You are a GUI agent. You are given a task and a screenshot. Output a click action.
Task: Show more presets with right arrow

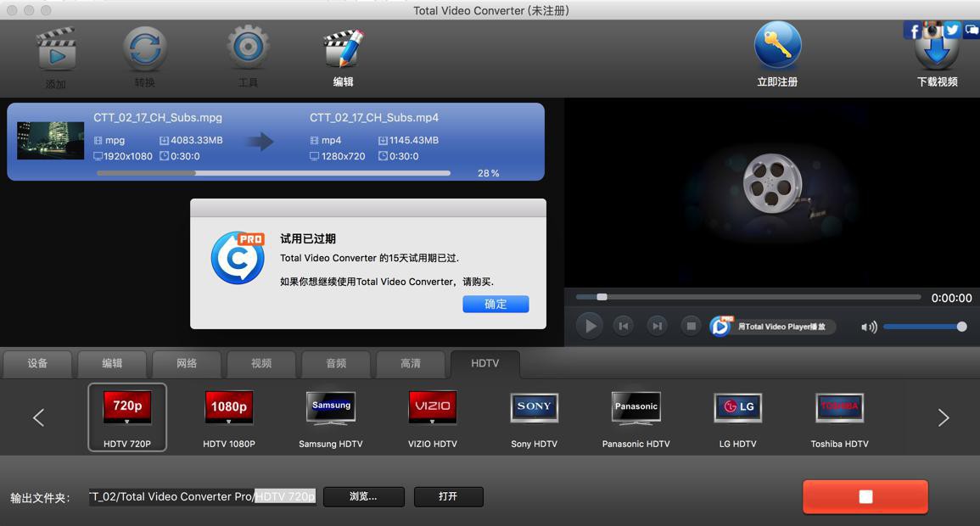944,417
